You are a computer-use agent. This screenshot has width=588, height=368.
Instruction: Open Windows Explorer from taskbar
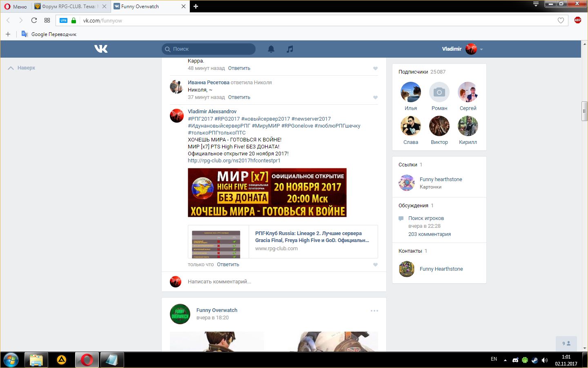click(36, 360)
